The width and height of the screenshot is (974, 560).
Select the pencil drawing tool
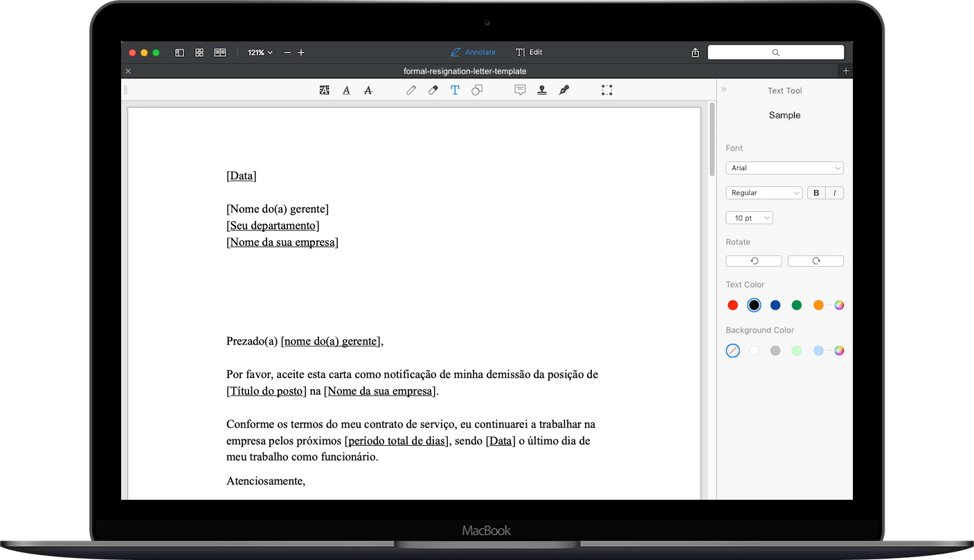coord(411,90)
